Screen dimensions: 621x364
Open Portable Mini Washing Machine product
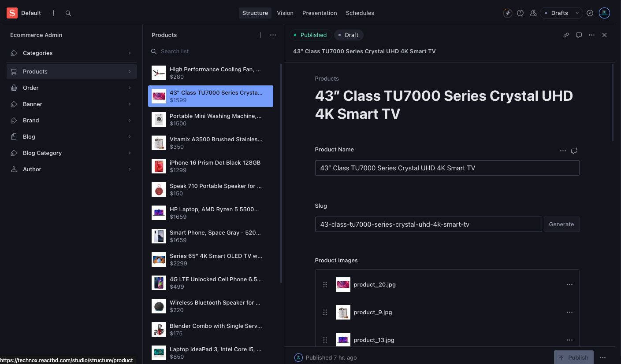pyautogui.click(x=211, y=119)
